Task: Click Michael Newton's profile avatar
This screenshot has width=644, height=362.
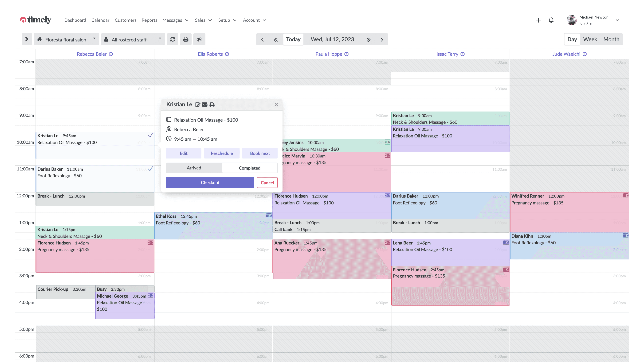Action: click(x=572, y=20)
